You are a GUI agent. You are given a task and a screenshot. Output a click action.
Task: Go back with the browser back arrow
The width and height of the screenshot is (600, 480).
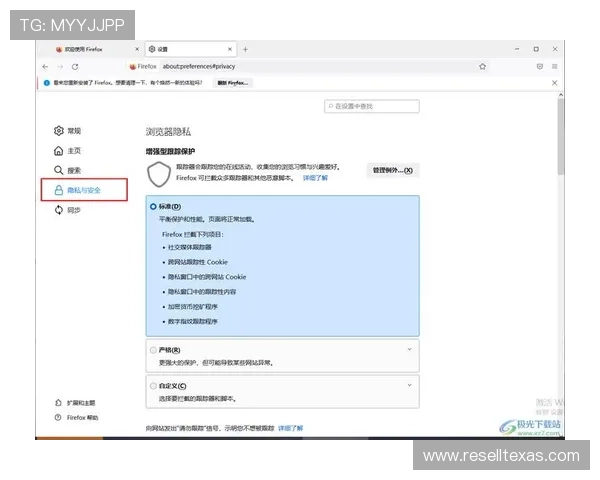coord(45,67)
